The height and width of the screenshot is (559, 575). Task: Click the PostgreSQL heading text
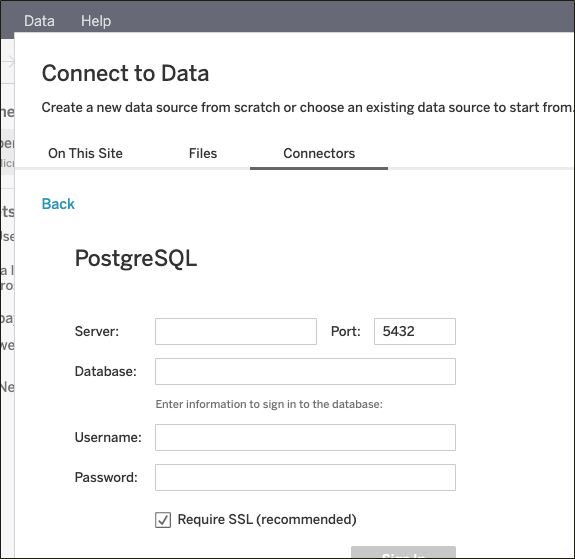click(136, 259)
